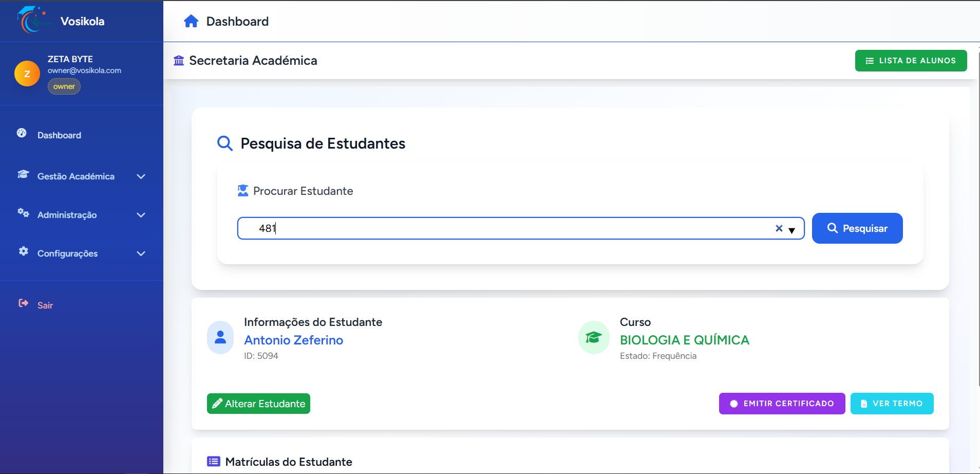Screen dimensions: 980x474
Task: Click the Sair logout icon
Action: coord(23,303)
